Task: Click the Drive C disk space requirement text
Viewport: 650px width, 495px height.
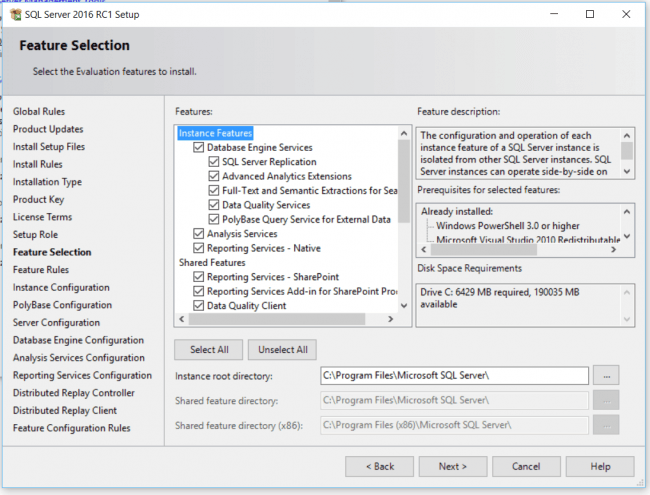Action: coord(500,298)
